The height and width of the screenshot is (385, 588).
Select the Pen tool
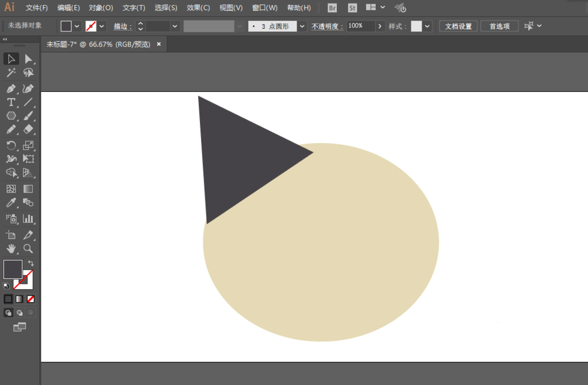click(11, 89)
